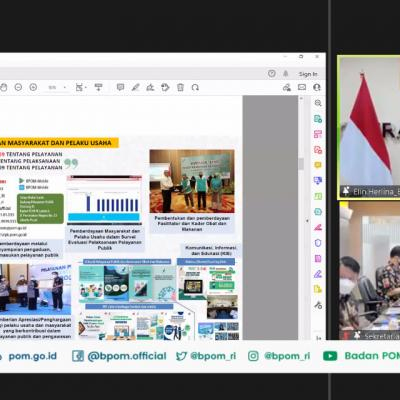This screenshot has width=400, height=400.
Task: Select the Sekretariat video tile
Action: tap(369, 271)
